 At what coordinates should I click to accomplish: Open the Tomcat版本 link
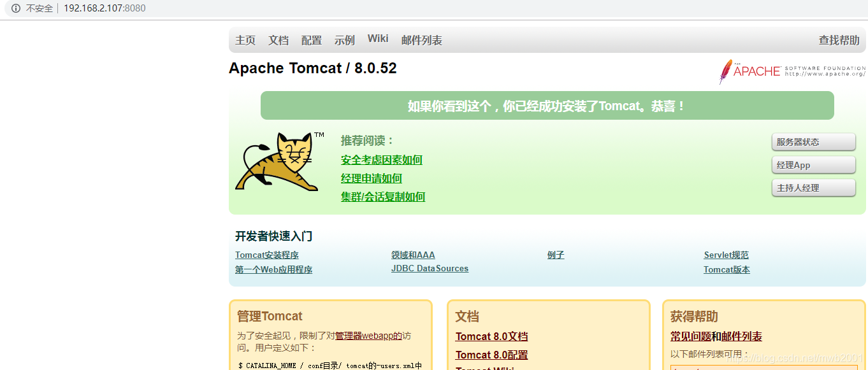727,269
